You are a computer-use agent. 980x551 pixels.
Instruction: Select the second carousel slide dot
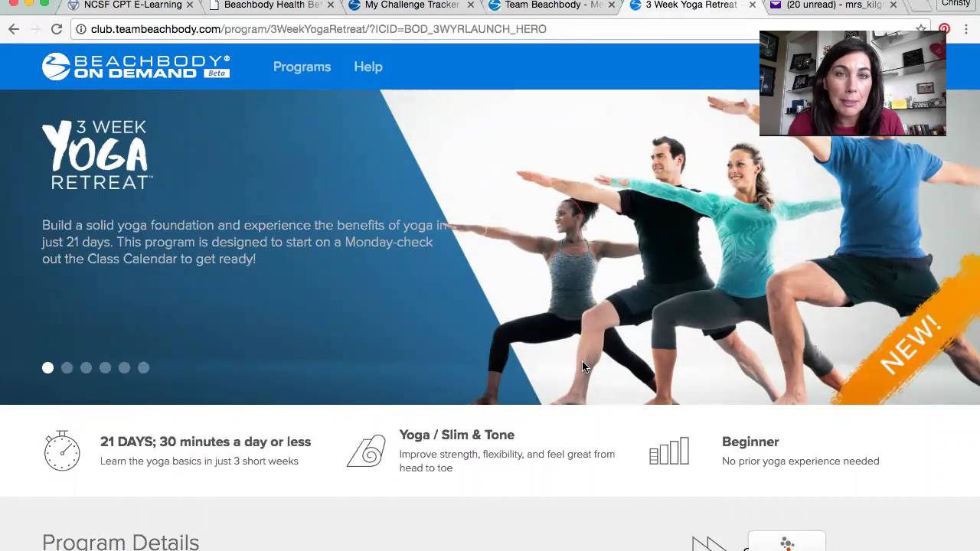67,368
